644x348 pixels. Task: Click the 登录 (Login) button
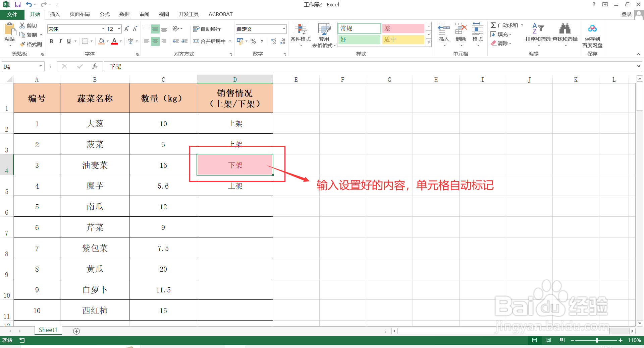pos(626,14)
